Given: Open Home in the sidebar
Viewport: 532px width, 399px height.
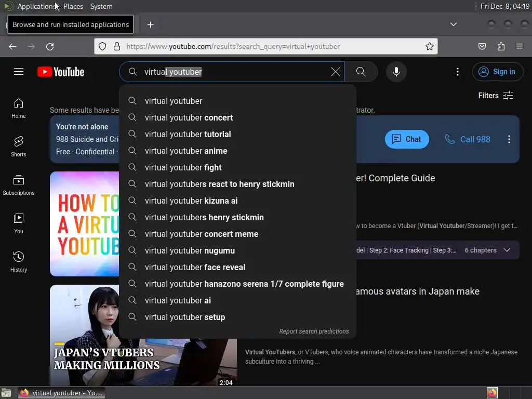Looking at the screenshot, I should click(x=19, y=109).
